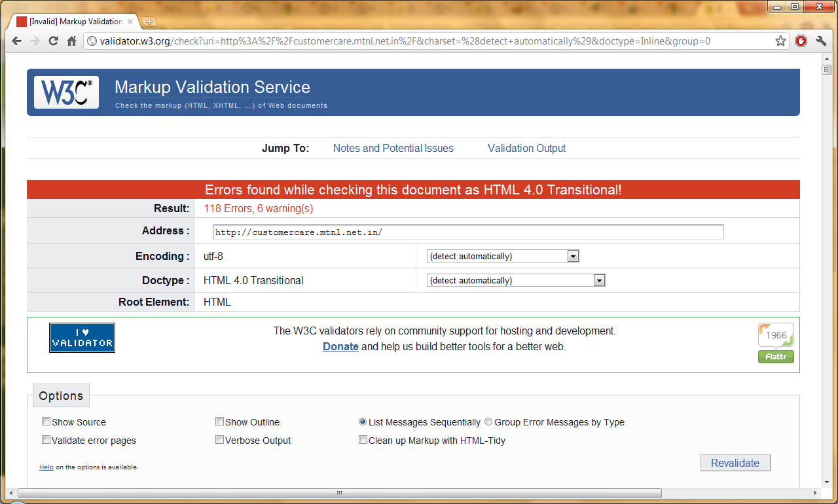Close the Markup Validation tab
The width and height of the screenshot is (838, 504).
[x=130, y=22]
